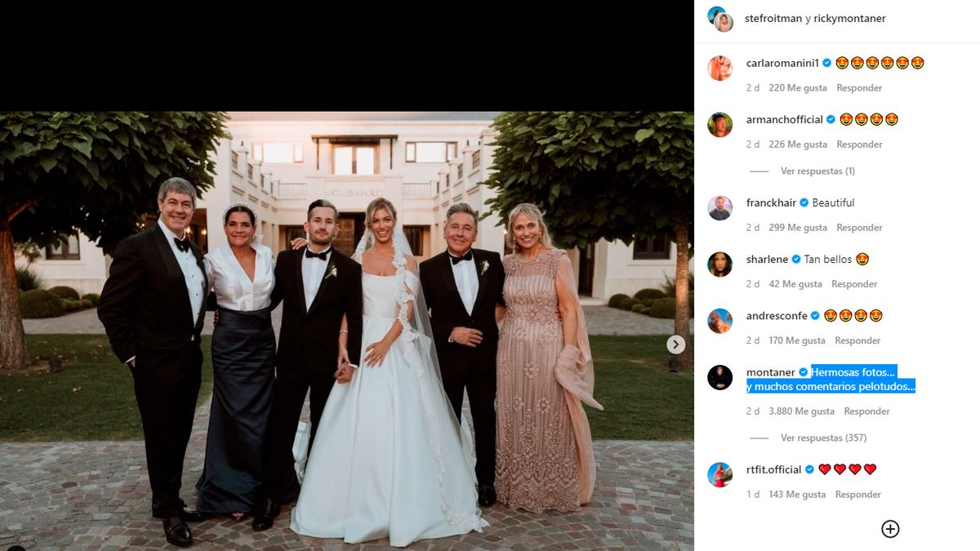
Task: Open stefroitman's profile link in the header
Action: click(x=773, y=19)
